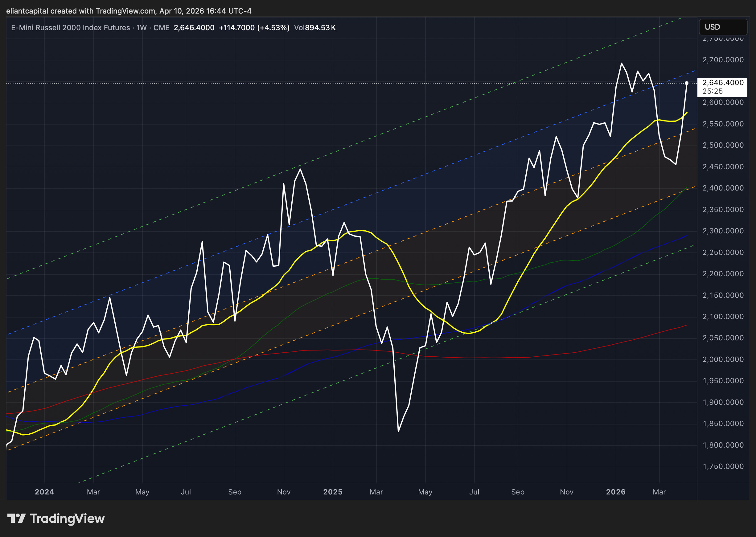This screenshot has height=537, width=756.
Task: Click the yellow moving average line end point
Action: [687, 113]
